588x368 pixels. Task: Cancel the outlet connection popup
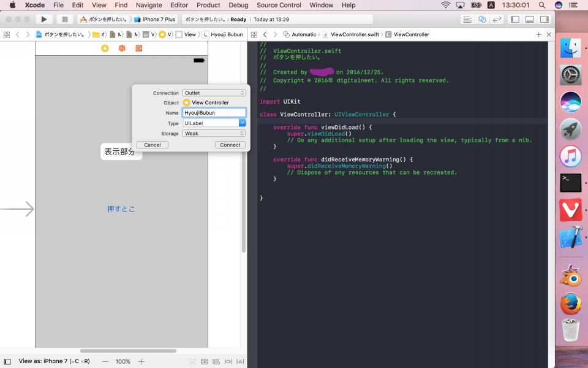tap(153, 145)
